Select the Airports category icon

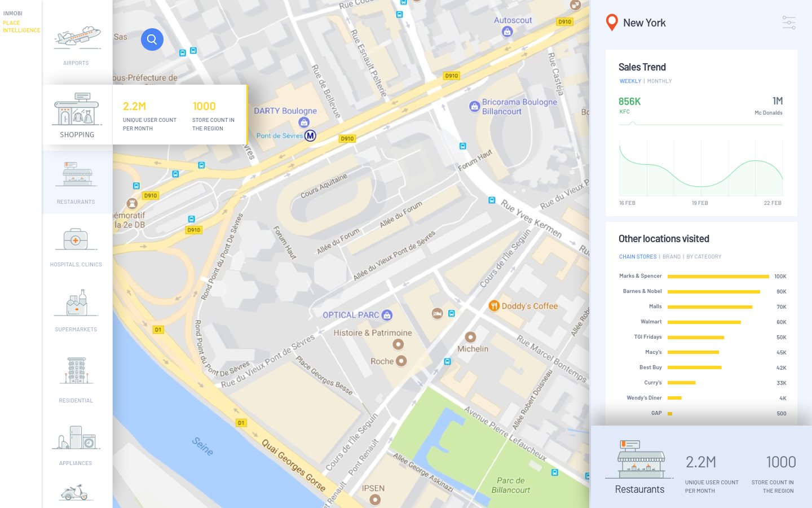(77, 38)
